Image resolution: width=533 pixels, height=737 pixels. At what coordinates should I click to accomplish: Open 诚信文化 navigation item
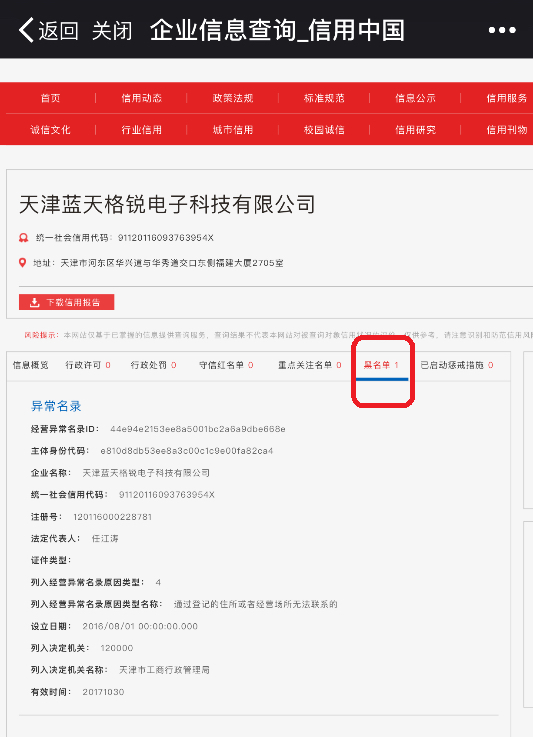50,130
